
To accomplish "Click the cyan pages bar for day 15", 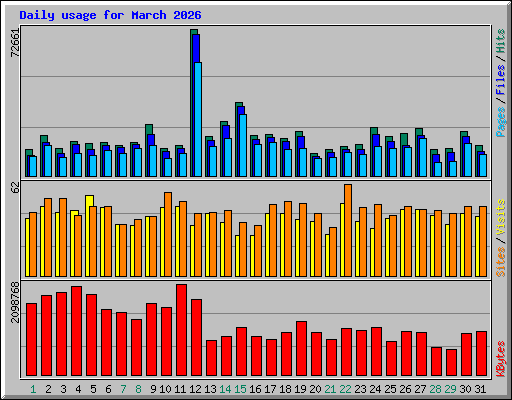I will [x=243, y=145].
